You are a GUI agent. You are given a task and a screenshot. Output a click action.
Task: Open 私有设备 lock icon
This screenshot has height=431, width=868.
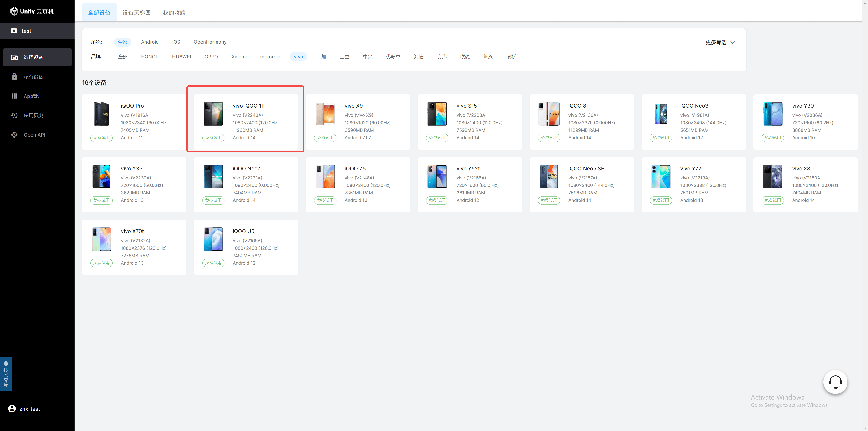14,76
